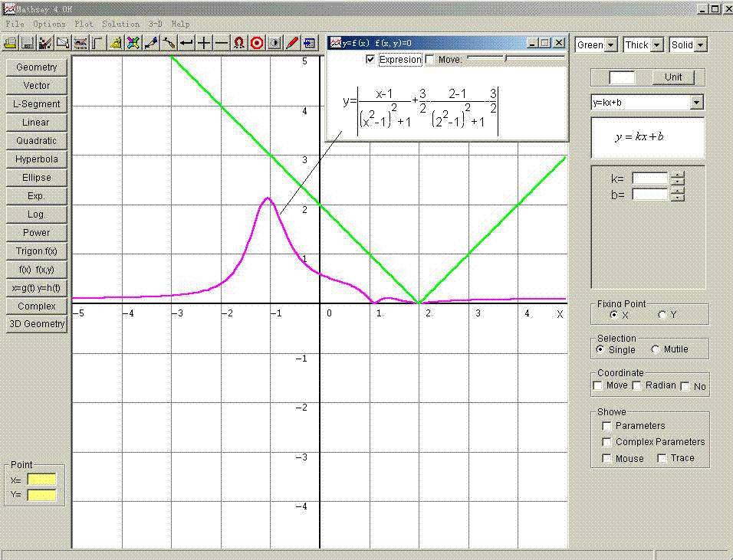Click the wrench tool icon
The image size is (733, 560).
coord(168,43)
